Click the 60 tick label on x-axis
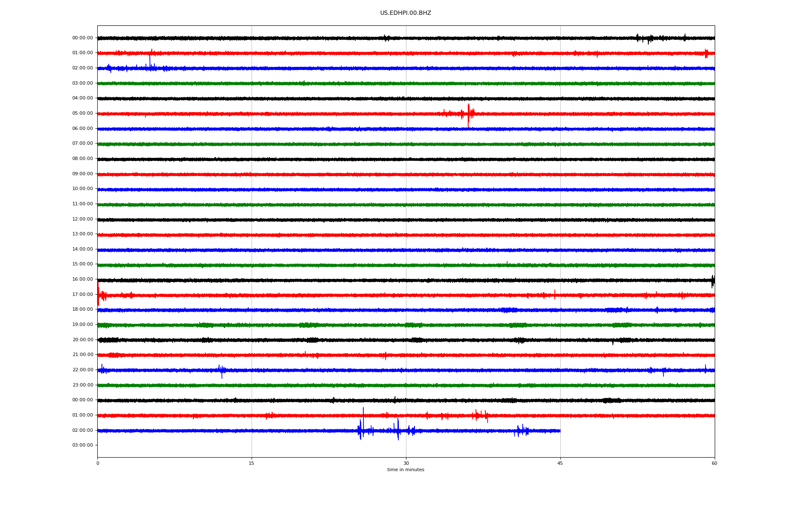The image size is (812, 508). (714, 464)
